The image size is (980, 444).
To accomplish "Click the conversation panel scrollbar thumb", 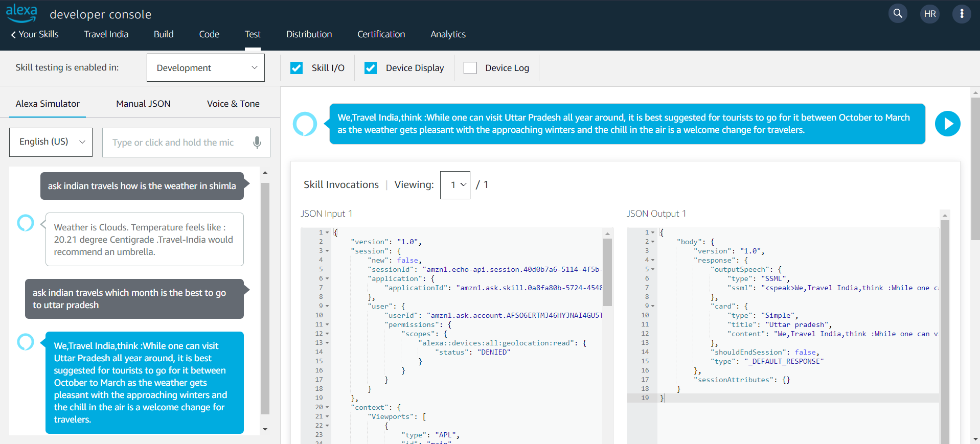I will click(x=265, y=298).
